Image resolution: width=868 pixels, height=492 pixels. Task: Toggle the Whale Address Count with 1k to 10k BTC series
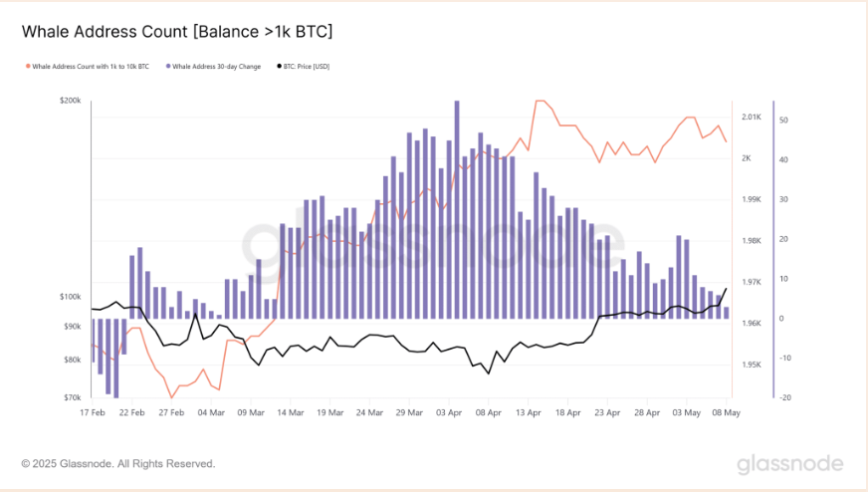point(92,67)
